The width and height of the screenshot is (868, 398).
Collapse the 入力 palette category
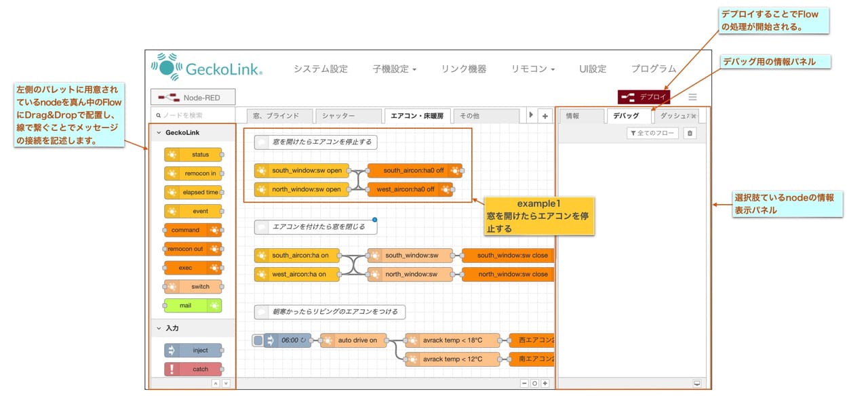pyautogui.click(x=193, y=328)
